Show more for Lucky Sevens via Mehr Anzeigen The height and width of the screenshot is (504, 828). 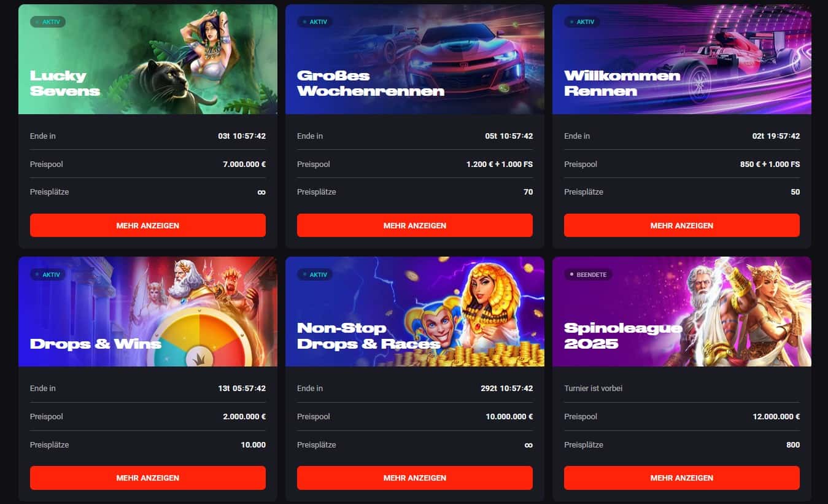148,225
